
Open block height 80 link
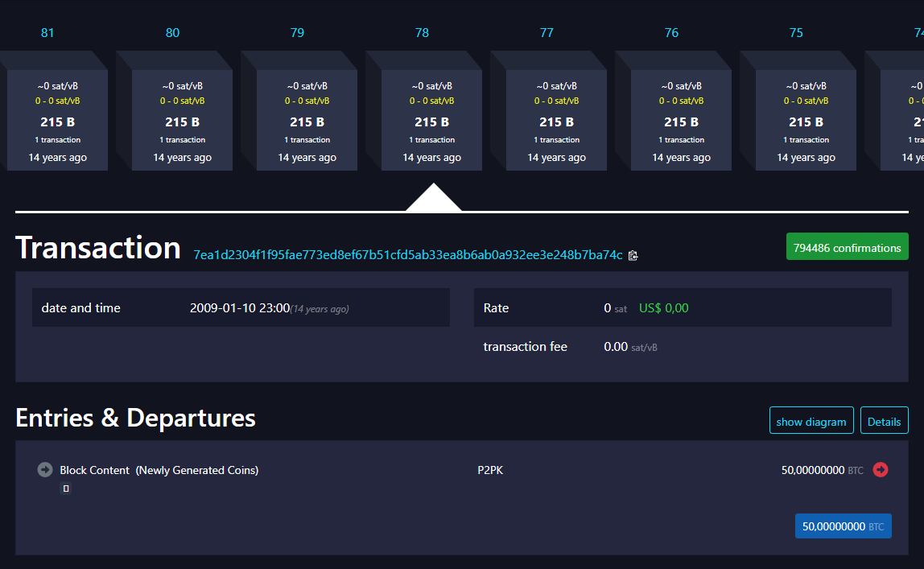pos(172,33)
